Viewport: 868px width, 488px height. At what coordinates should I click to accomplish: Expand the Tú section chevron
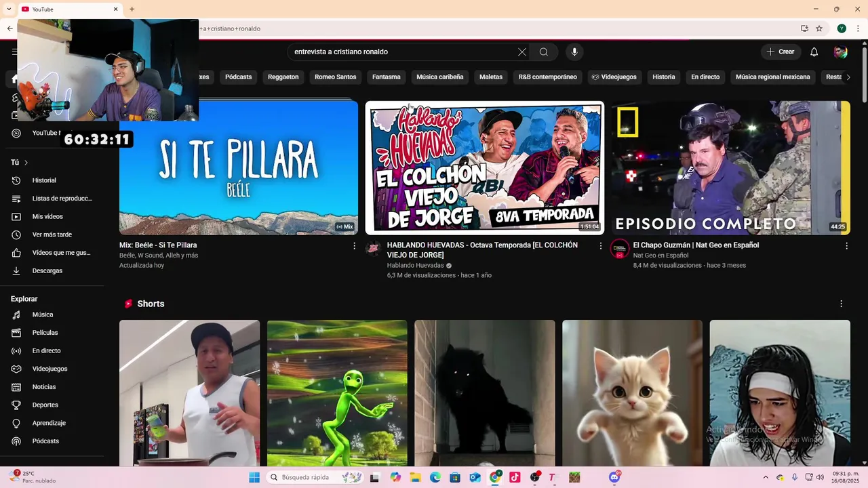(26, 163)
